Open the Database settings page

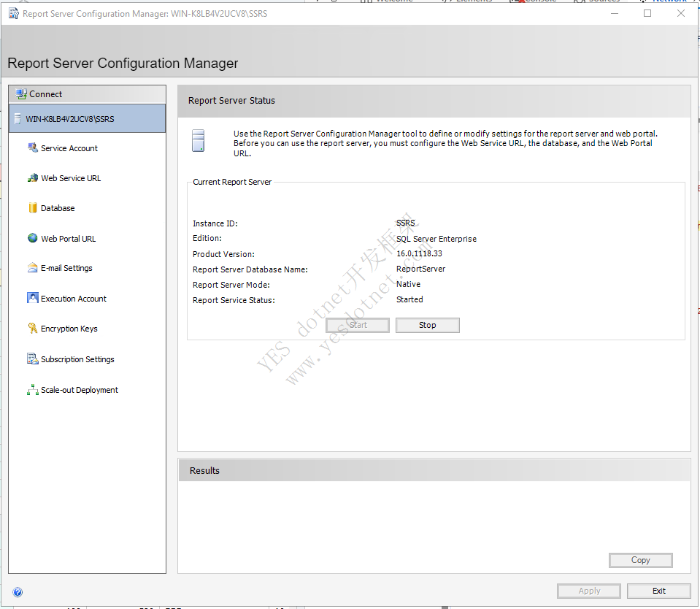(x=58, y=208)
